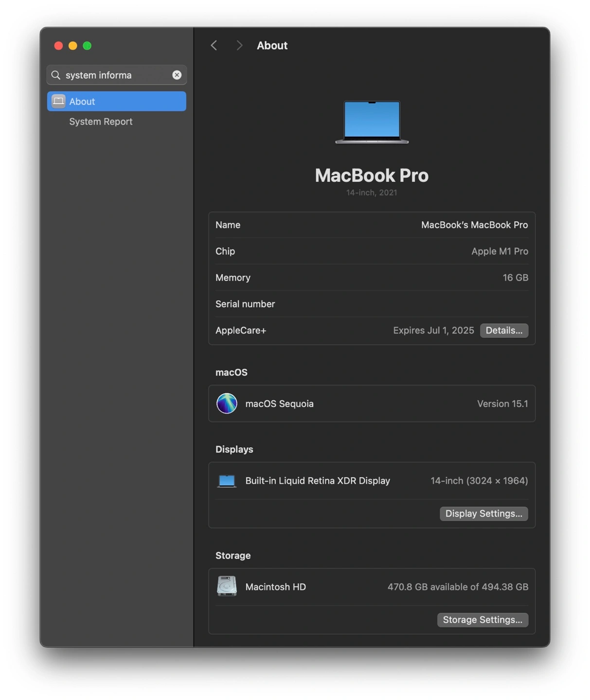This screenshot has height=700, width=590.
Task: Click the Version 15.1 text
Action: click(x=502, y=403)
